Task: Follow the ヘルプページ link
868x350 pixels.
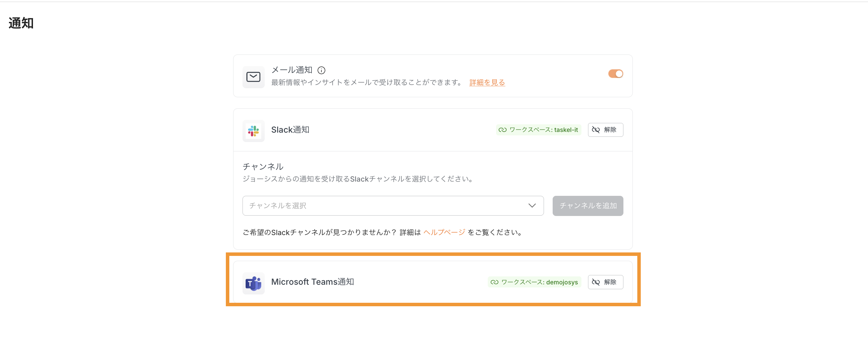Action: click(x=444, y=232)
